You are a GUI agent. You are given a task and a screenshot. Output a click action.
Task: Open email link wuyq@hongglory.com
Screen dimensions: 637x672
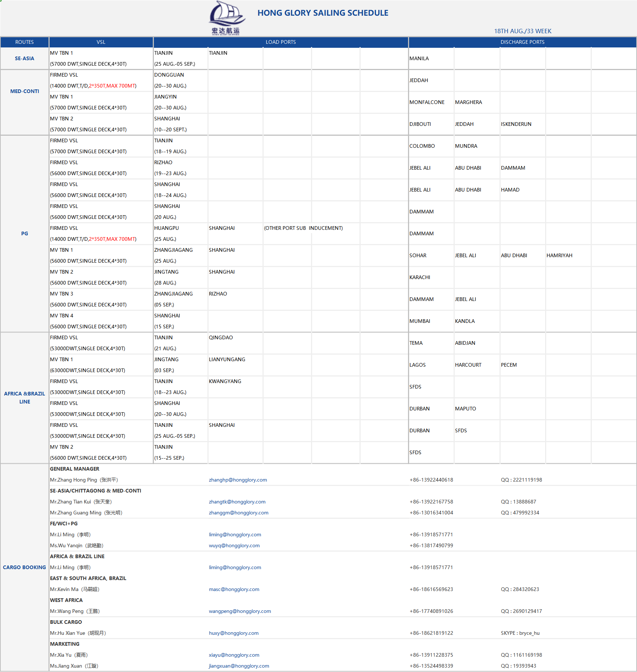pyautogui.click(x=234, y=545)
